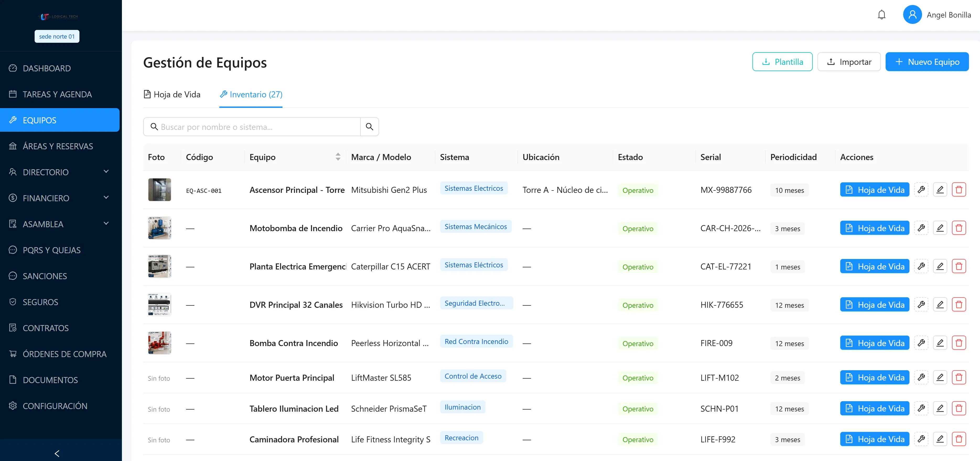Open maintenance wrench for Caminadora Profesional
The image size is (980, 461).
click(921, 439)
